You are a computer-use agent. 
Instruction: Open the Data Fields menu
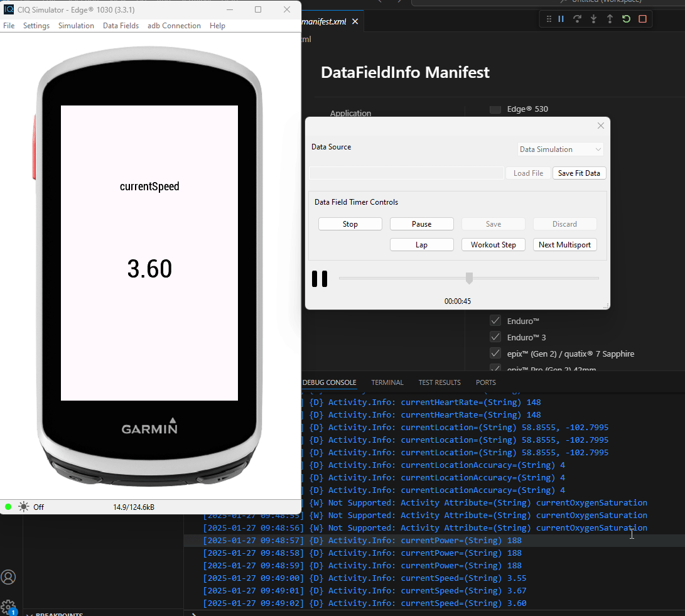[121, 26]
